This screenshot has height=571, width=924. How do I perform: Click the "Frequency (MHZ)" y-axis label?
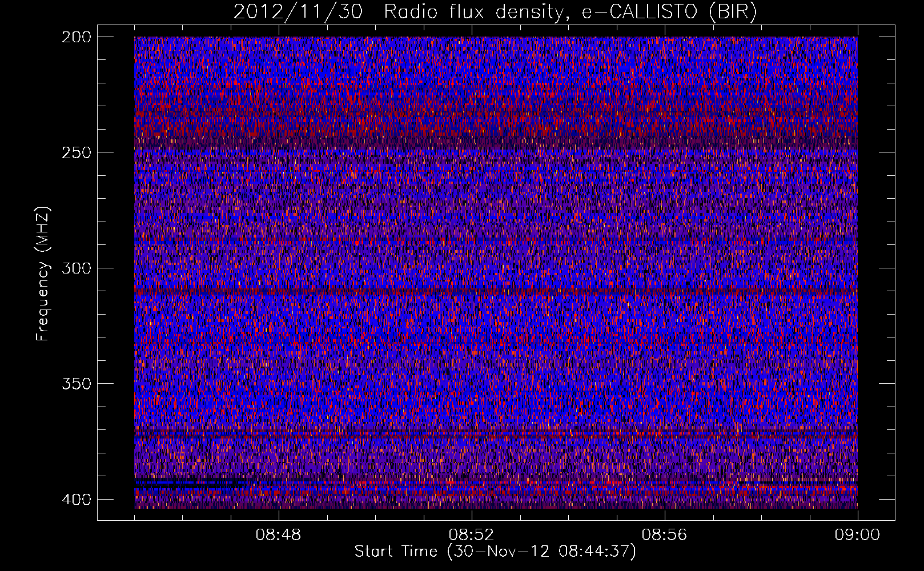click(x=43, y=274)
